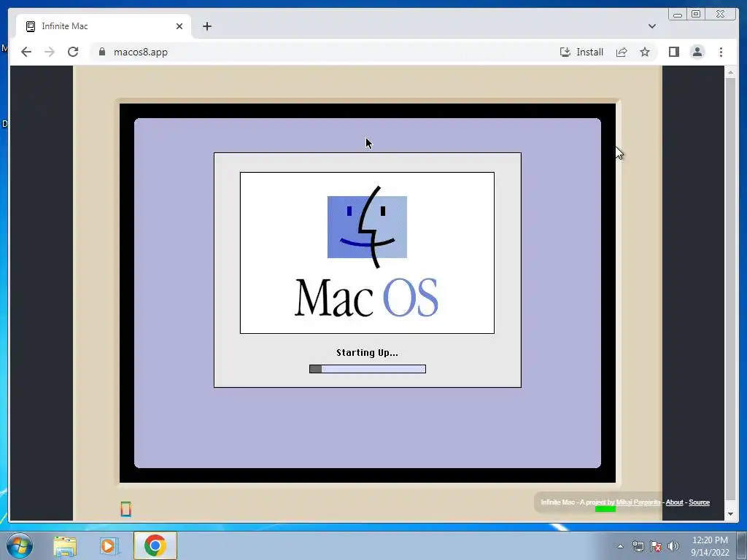View site info via padlock icon
Image resolution: width=747 pixels, height=560 pixels.
pyautogui.click(x=102, y=52)
